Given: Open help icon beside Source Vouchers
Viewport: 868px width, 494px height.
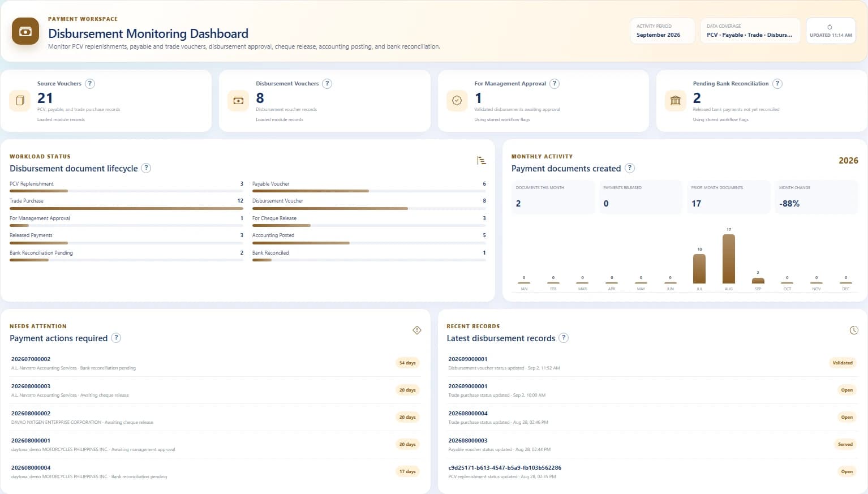Looking at the screenshot, I should tap(89, 84).
